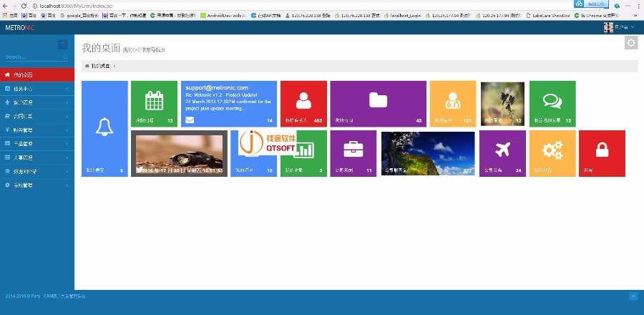Click the envelope icon on mail tile
This screenshot has width=644, height=315.
pyautogui.click(x=190, y=120)
